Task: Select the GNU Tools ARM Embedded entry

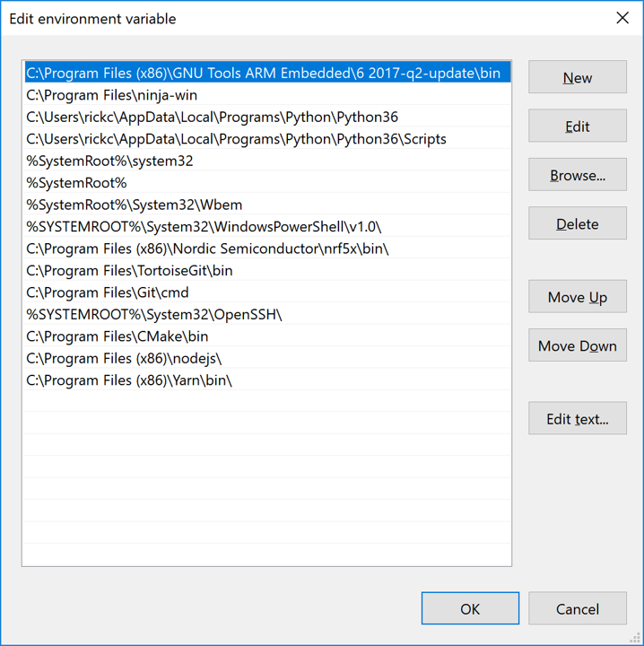Action: [267, 73]
